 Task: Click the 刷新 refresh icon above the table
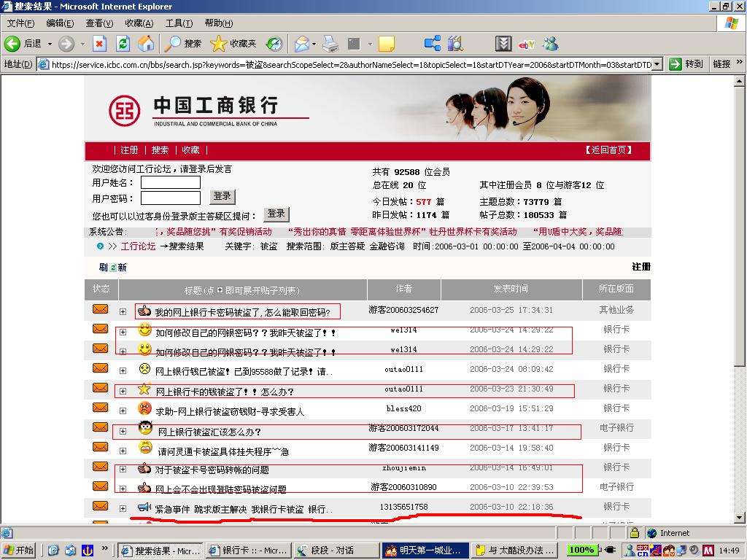(113, 267)
